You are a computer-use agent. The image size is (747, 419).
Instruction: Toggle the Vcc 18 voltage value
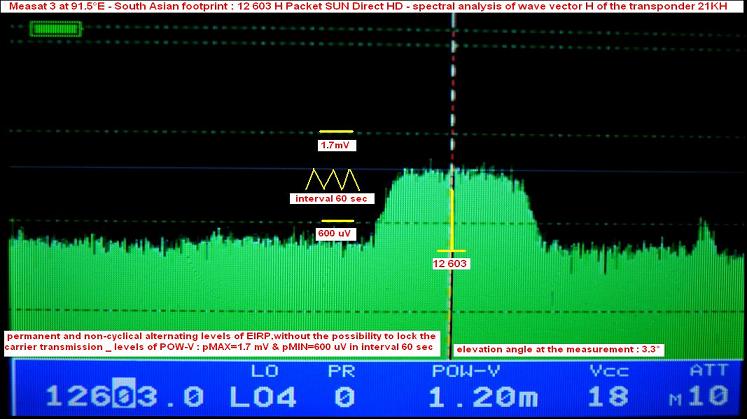[x=597, y=395]
